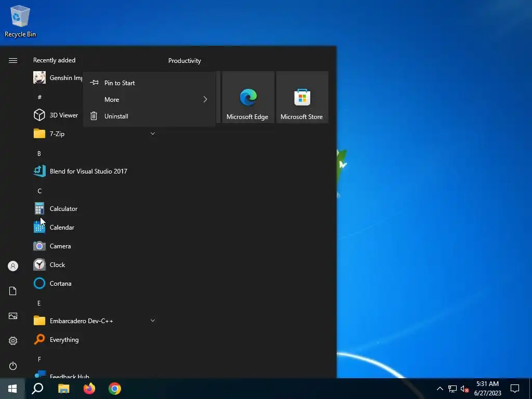Open the Microsoft Store tile
This screenshot has width=532, height=399.
click(302, 97)
